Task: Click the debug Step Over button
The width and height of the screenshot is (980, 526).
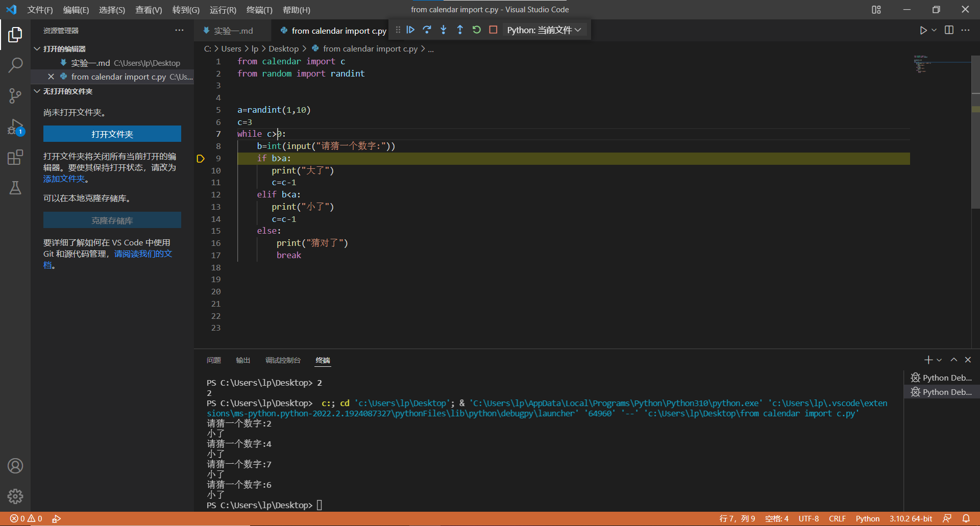Action: (x=427, y=30)
